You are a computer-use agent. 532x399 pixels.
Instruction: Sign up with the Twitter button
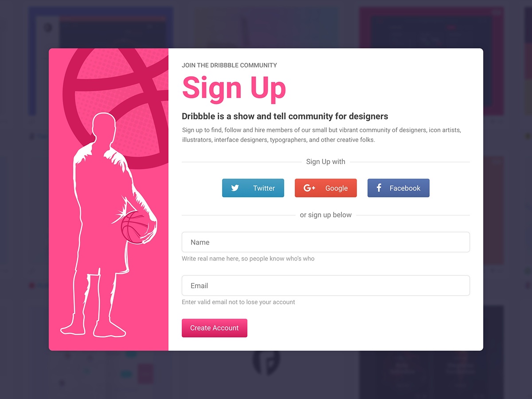pyautogui.click(x=253, y=188)
